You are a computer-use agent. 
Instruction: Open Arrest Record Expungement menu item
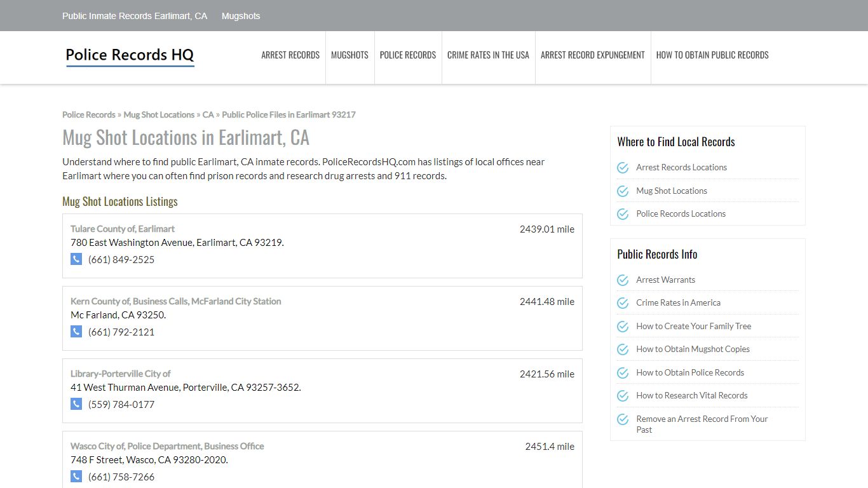tap(593, 55)
